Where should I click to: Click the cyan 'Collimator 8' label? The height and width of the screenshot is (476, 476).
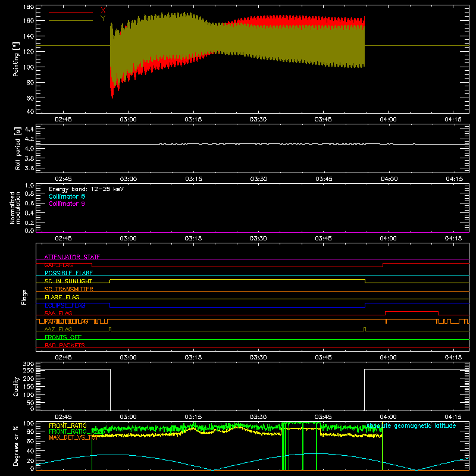click(67, 196)
